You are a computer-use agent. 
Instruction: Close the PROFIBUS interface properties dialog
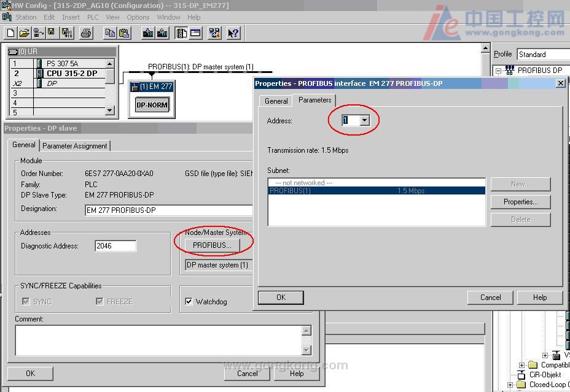pyautogui.click(x=561, y=83)
